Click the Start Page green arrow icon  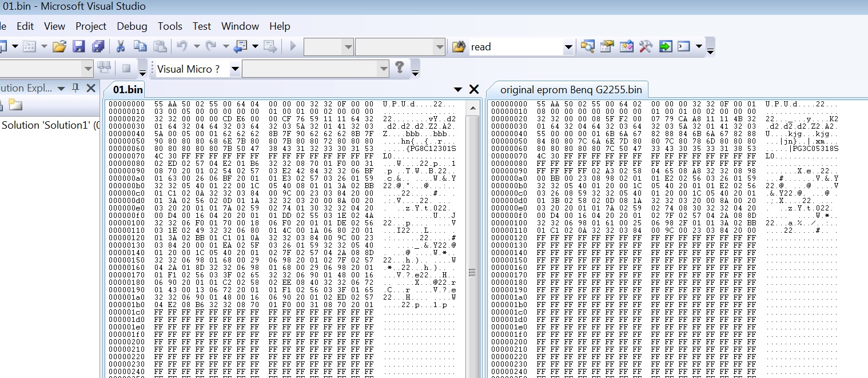(x=665, y=46)
